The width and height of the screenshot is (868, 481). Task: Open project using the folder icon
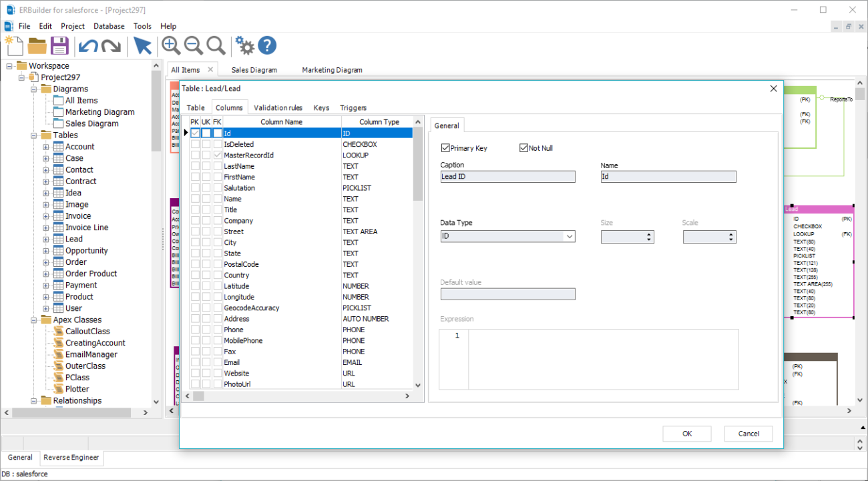click(37, 46)
